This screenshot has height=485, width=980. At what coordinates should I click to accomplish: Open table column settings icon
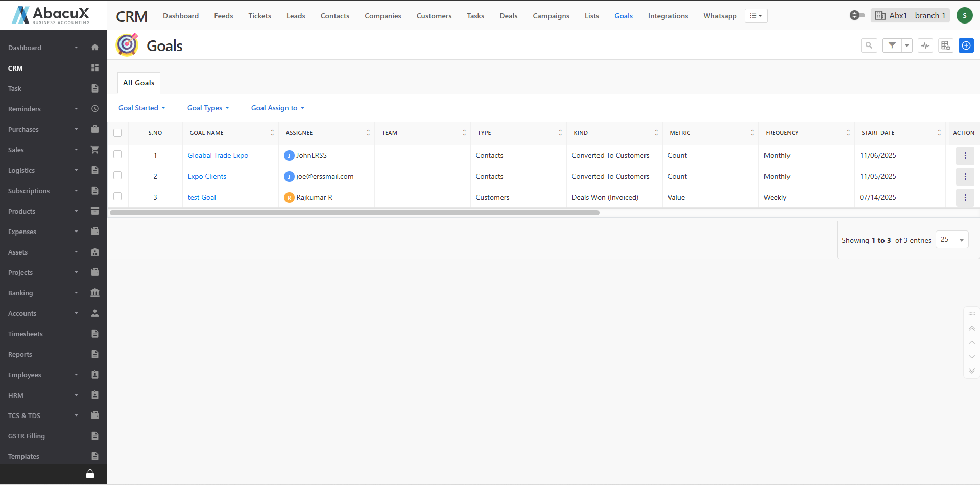pos(945,45)
